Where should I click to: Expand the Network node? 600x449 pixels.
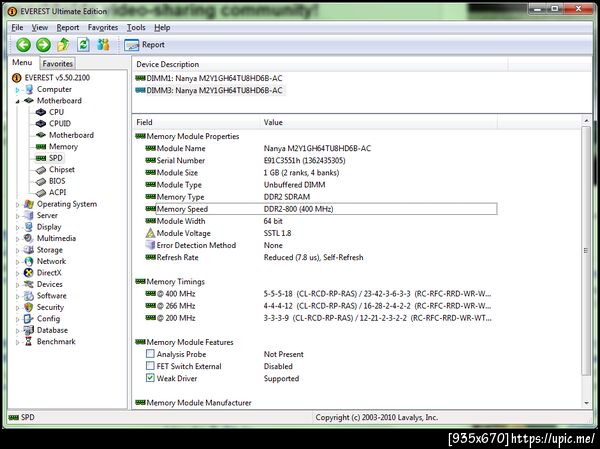click(17, 262)
